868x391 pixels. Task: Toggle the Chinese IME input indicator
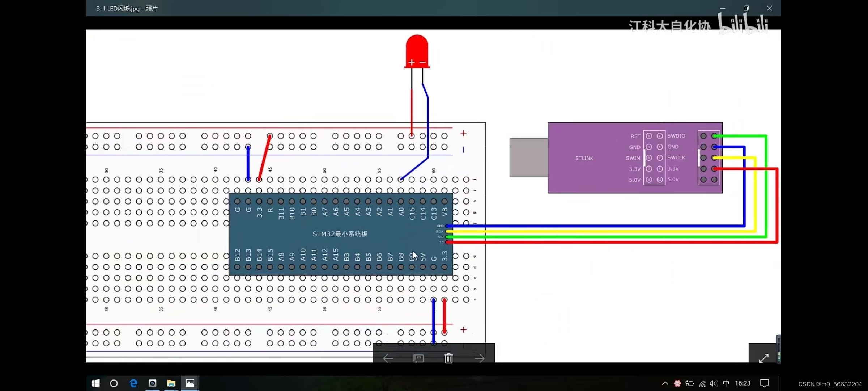tap(726, 383)
